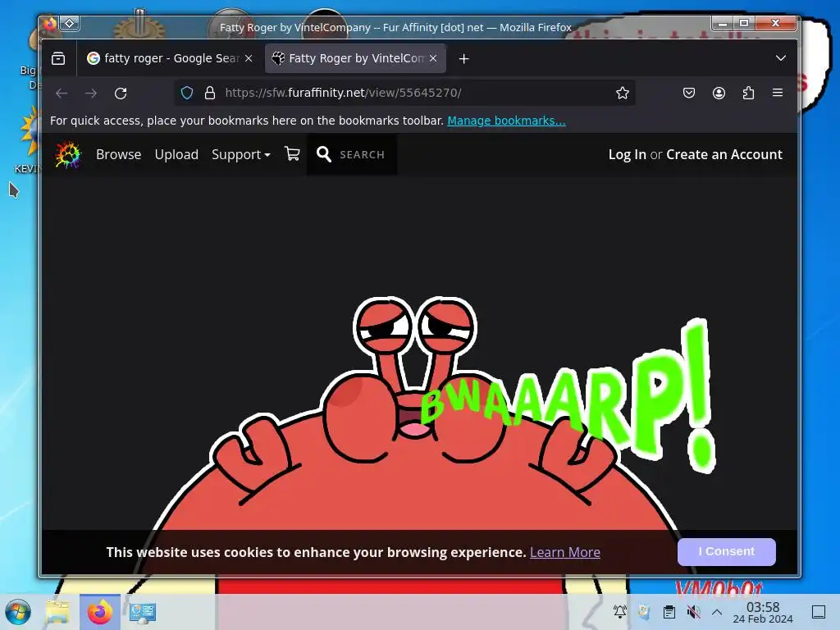840x630 pixels.
Task: Accept cookies with I Consent button
Action: (727, 552)
